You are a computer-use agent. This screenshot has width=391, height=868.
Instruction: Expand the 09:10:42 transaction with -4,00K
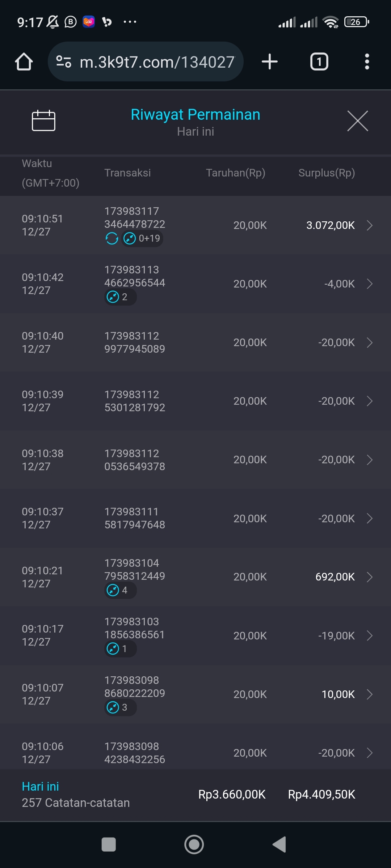pyautogui.click(x=370, y=284)
